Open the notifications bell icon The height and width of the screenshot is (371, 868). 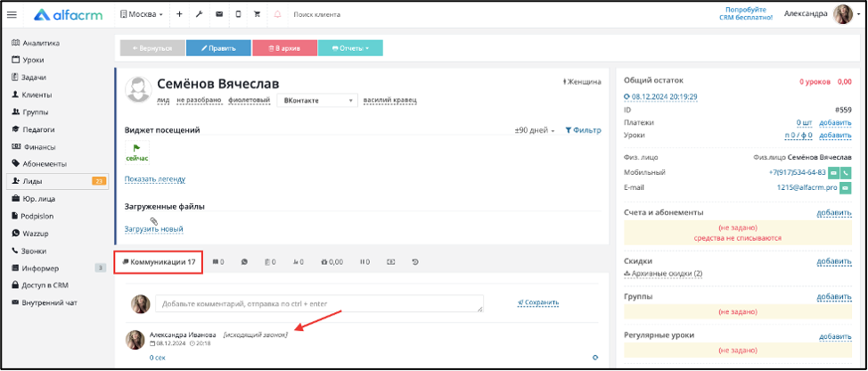click(x=277, y=15)
